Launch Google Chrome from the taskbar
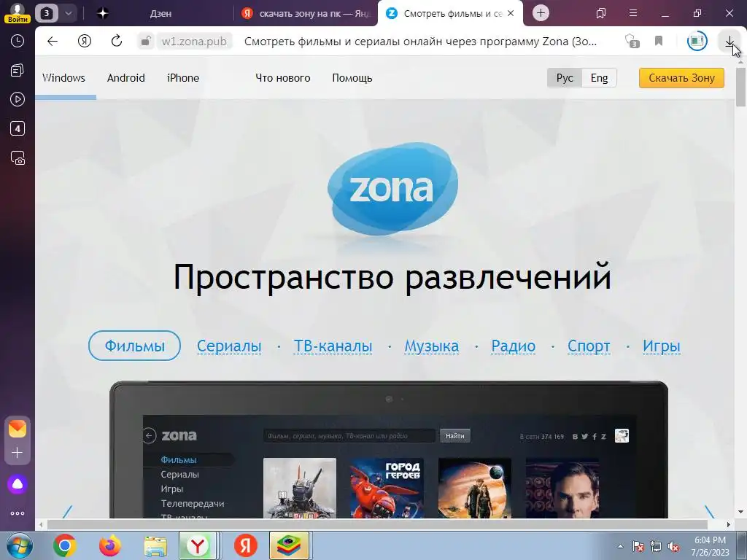The height and width of the screenshot is (560, 747). tap(64, 545)
